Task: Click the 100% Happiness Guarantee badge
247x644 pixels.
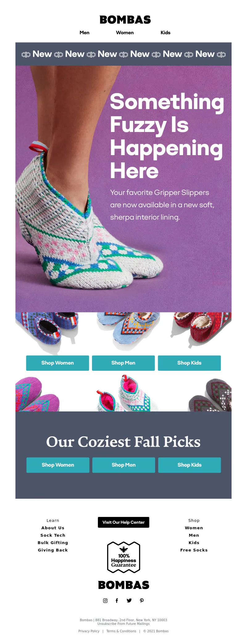Action: 124,557
